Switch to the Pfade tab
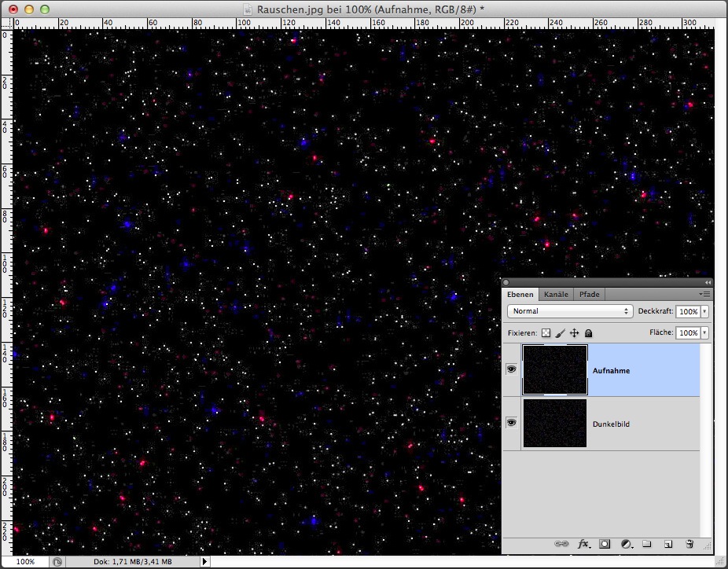The height and width of the screenshot is (569, 728). pos(589,295)
